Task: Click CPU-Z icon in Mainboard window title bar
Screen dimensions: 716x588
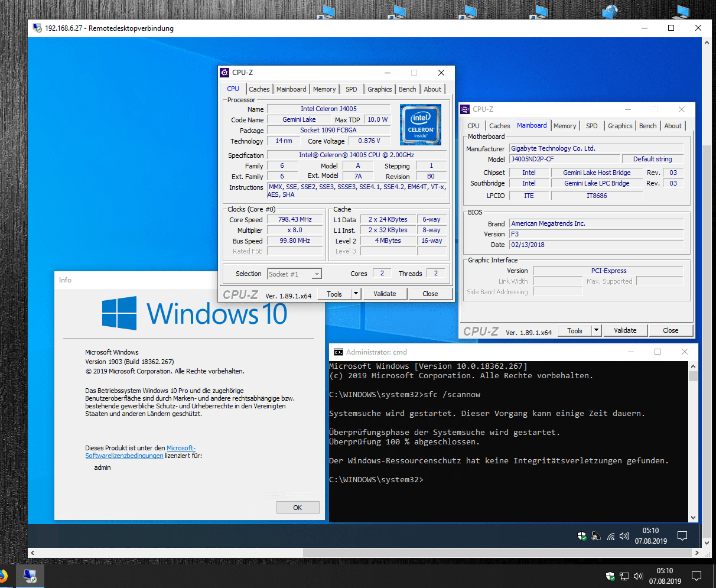Action: pyautogui.click(x=465, y=109)
